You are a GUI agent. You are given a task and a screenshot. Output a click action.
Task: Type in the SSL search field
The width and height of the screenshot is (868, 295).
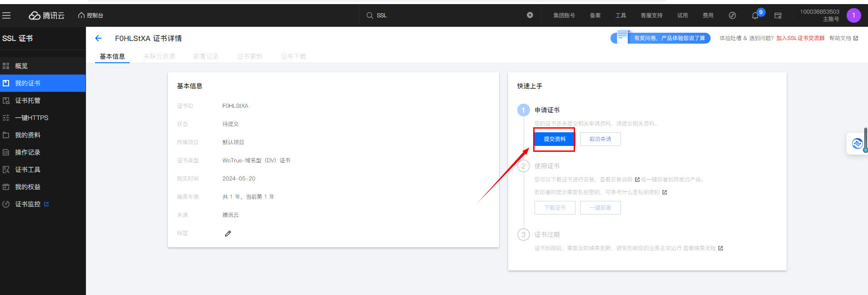pos(450,15)
